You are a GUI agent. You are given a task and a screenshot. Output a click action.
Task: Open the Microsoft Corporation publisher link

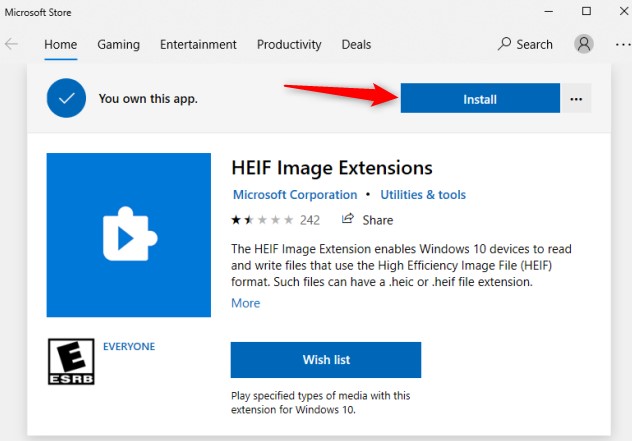click(x=295, y=195)
